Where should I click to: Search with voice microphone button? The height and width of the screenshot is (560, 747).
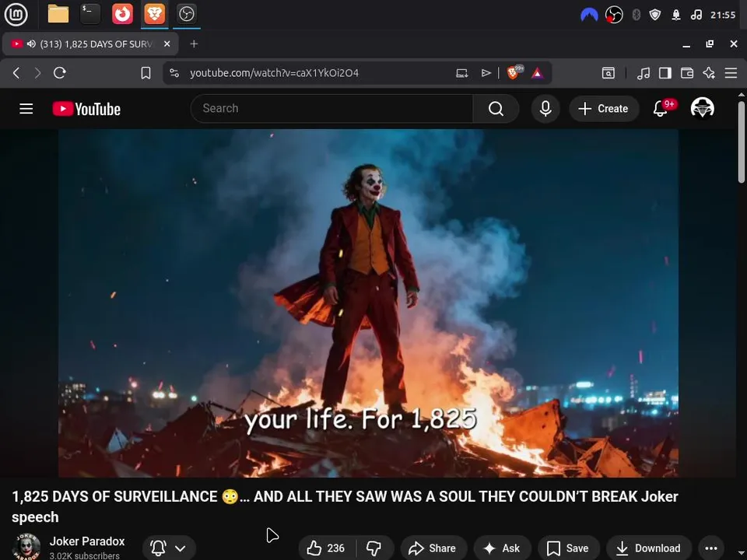click(x=545, y=109)
